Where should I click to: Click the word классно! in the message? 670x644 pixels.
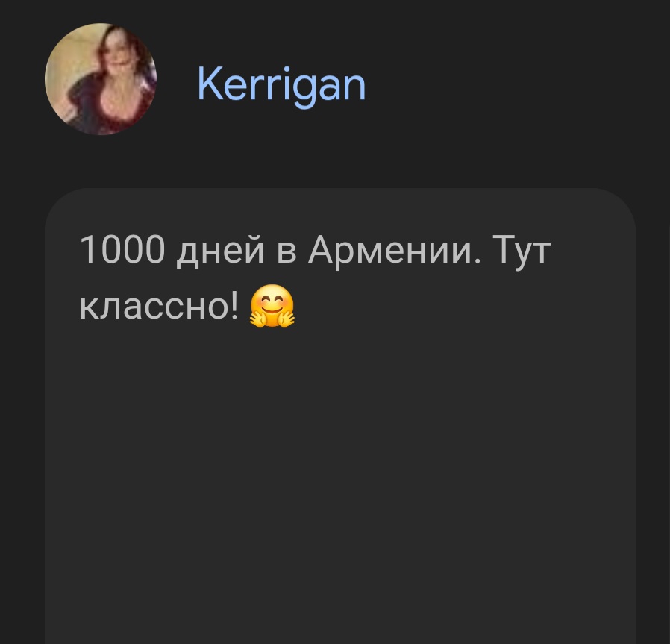click(159, 306)
